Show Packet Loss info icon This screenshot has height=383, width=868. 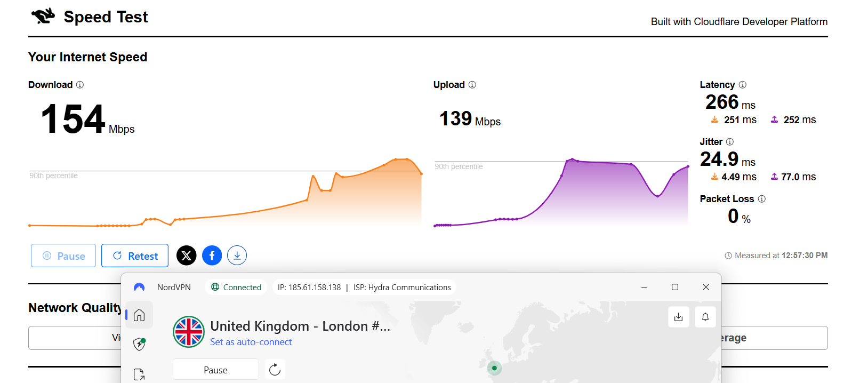pyautogui.click(x=762, y=199)
